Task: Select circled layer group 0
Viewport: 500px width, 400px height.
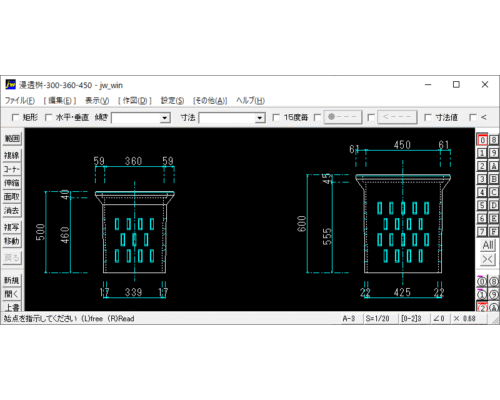Action: [x=482, y=282]
